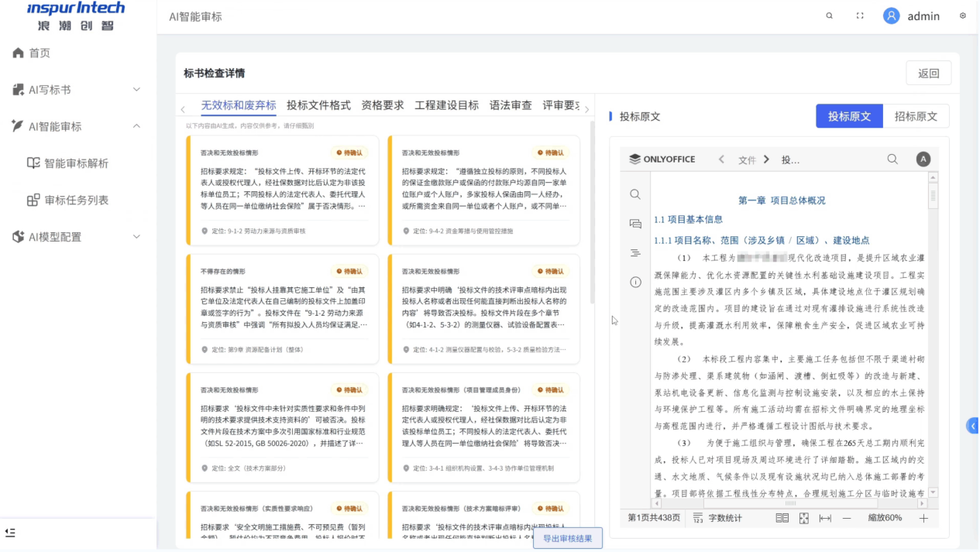
Task: Click the settings gear icon beside admin
Action: (963, 15)
